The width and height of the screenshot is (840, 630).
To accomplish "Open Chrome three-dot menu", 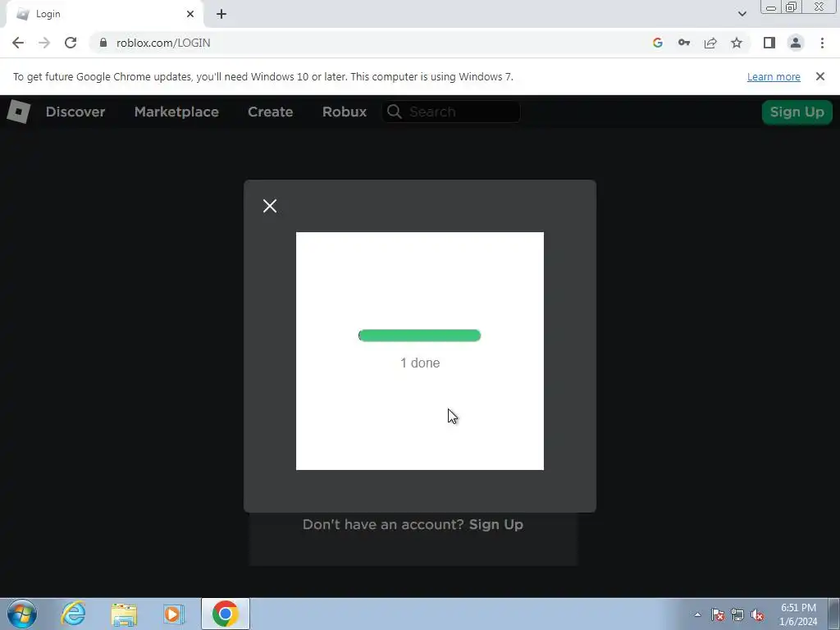I will (x=822, y=43).
